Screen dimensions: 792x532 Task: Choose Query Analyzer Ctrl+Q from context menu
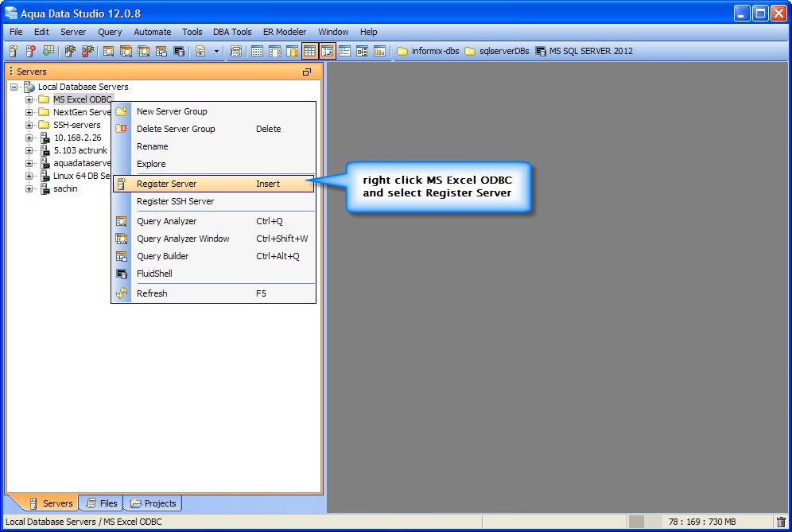[x=214, y=221]
